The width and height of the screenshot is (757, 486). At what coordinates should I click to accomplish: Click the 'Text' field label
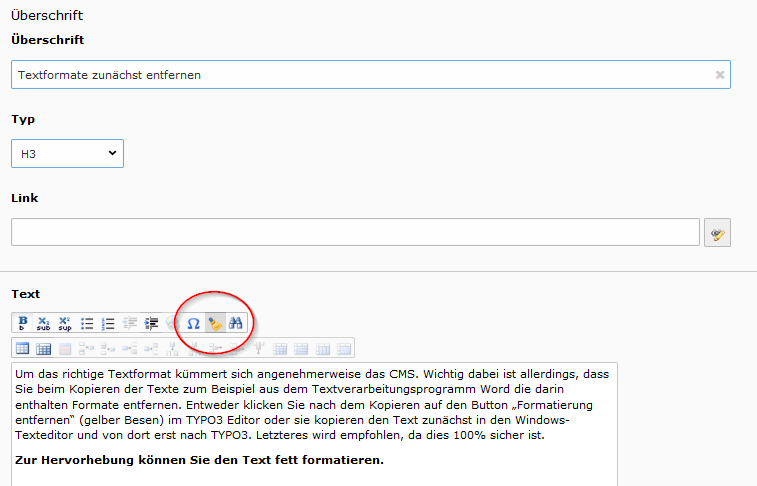point(26,294)
